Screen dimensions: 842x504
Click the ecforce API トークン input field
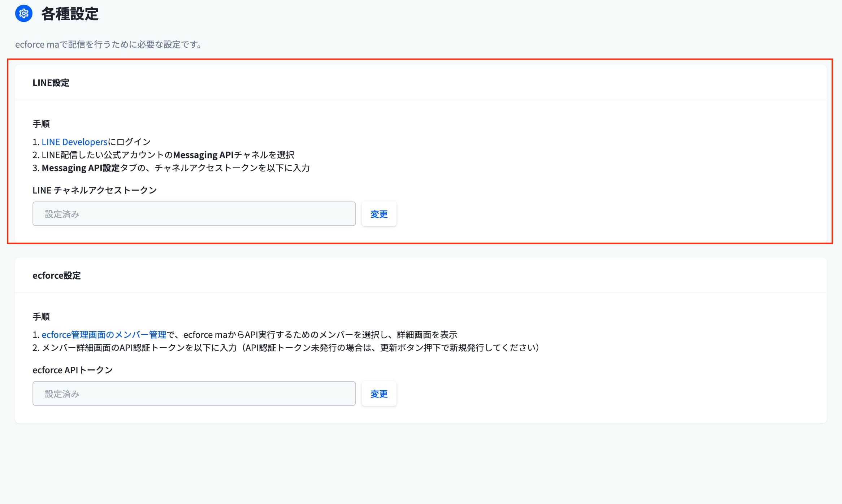click(x=194, y=394)
